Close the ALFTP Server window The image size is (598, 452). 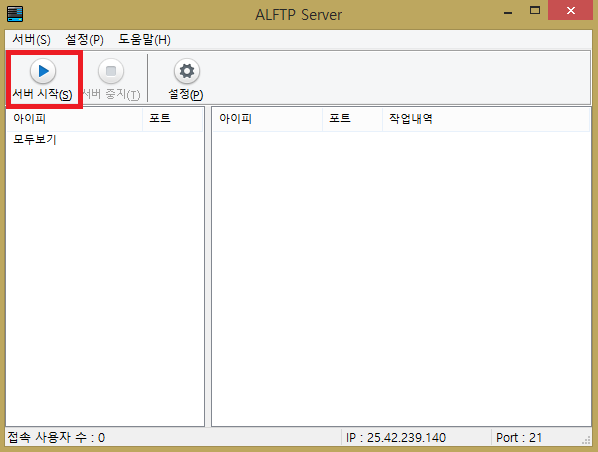point(571,11)
